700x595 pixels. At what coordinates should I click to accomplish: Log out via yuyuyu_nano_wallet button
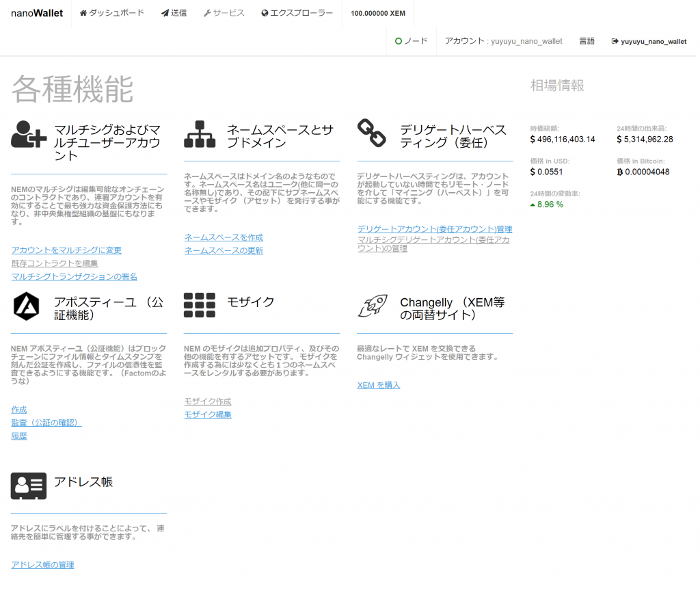click(x=649, y=41)
